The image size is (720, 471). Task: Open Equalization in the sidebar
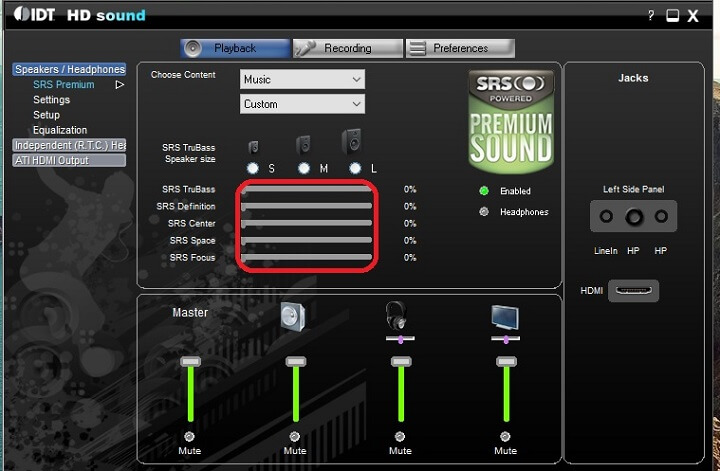point(60,130)
